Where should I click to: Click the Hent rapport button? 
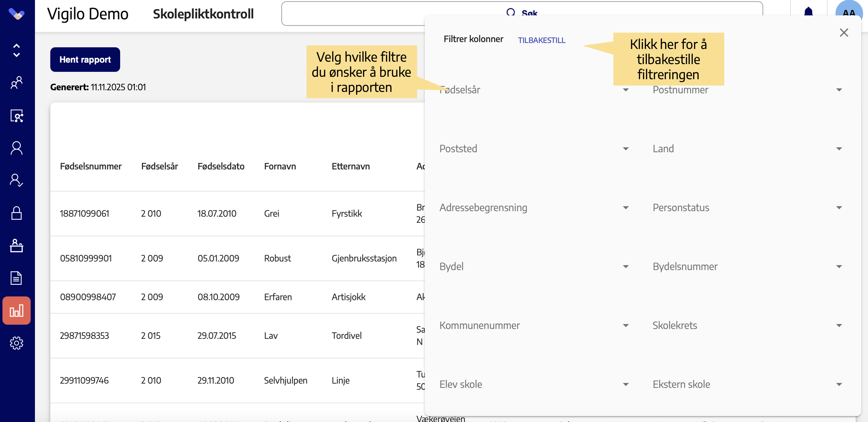85,59
